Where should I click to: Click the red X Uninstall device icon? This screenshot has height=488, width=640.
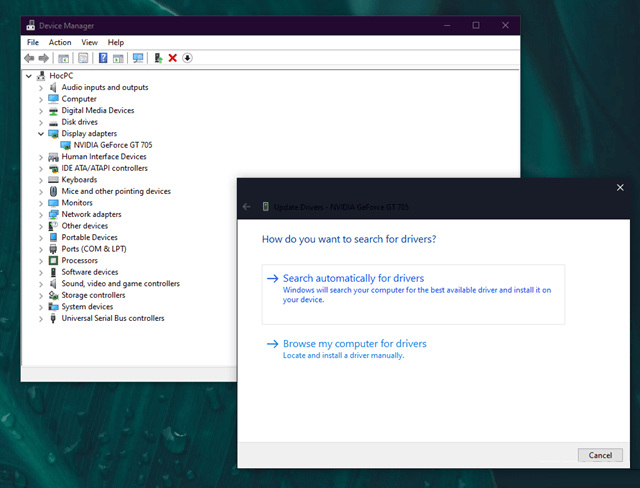[173, 58]
